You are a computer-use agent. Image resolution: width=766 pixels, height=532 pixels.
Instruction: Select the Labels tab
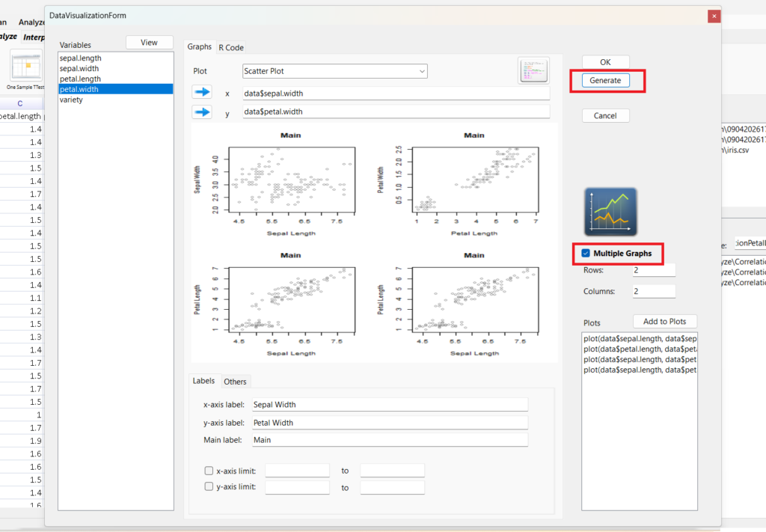(203, 381)
